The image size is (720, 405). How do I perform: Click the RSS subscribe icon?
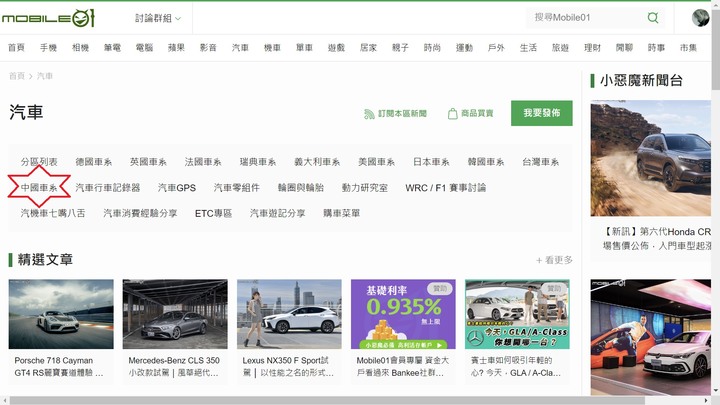coord(369,113)
